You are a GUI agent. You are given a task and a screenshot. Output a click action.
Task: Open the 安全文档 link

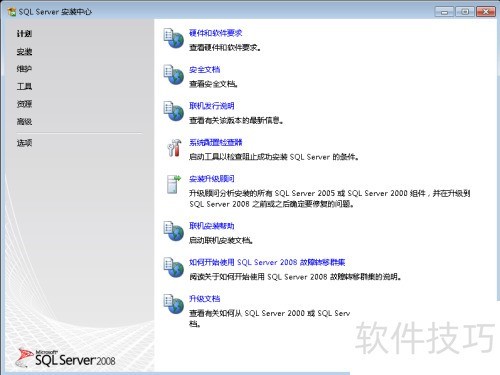point(205,70)
